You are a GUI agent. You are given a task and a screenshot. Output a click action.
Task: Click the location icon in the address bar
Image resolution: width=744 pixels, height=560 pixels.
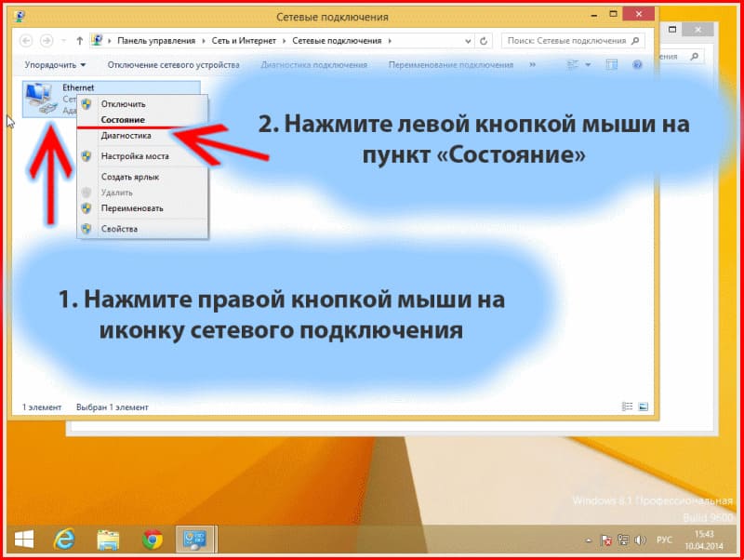tap(97, 40)
